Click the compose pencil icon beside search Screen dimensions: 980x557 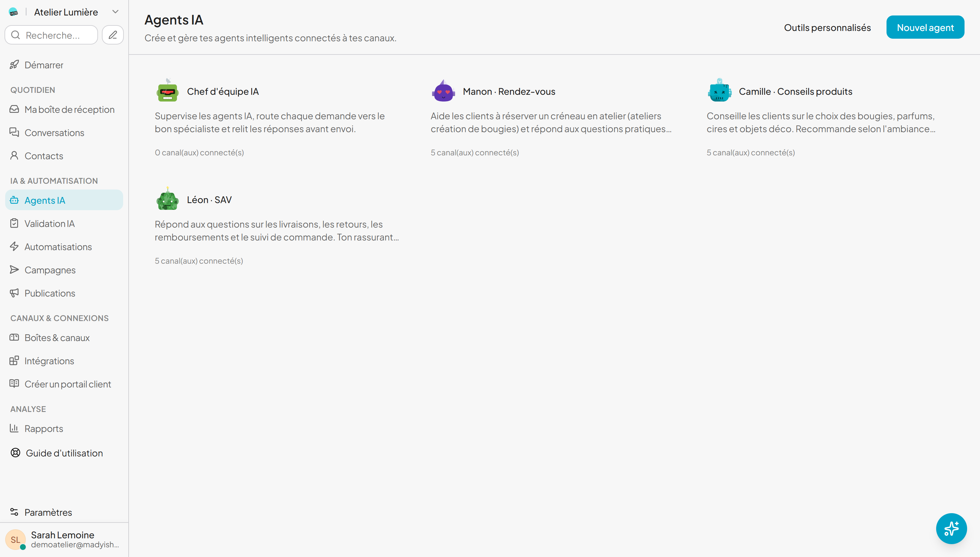tap(113, 35)
